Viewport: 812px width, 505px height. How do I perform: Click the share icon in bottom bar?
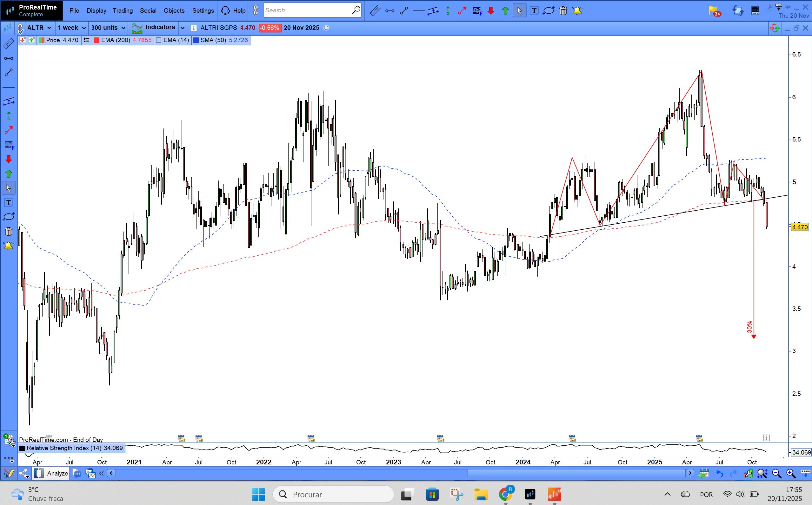point(24,473)
